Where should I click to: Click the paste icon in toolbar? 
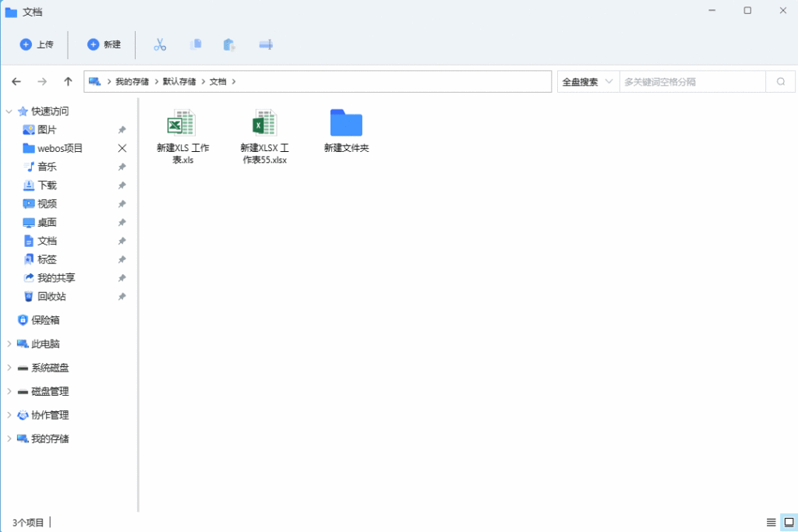coord(229,45)
